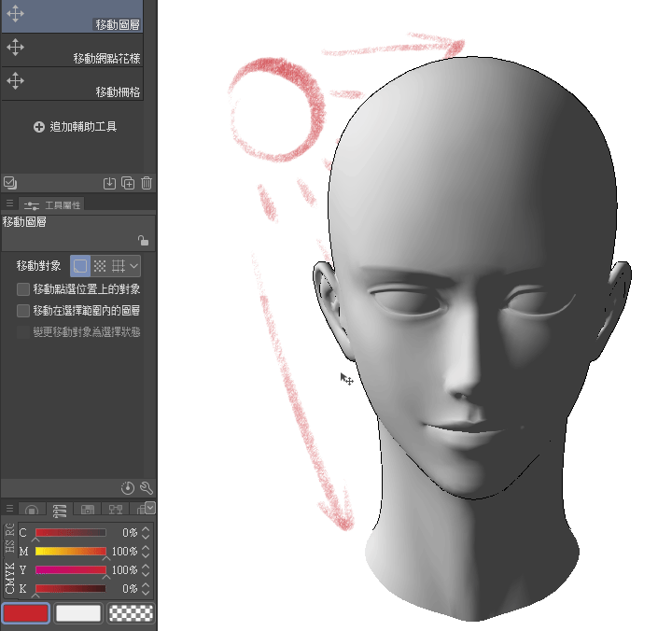The width and height of the screenshot is (672, 631).
Task: Select the transparent color swatch
Action: [x=131, y=613]
